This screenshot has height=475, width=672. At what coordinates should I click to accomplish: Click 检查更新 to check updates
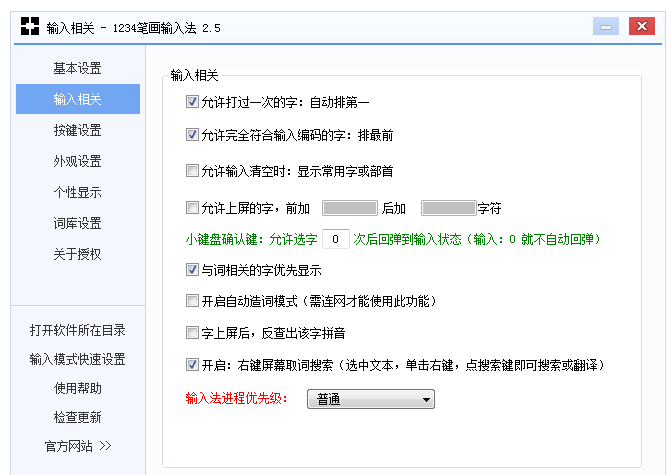[77, 417]
